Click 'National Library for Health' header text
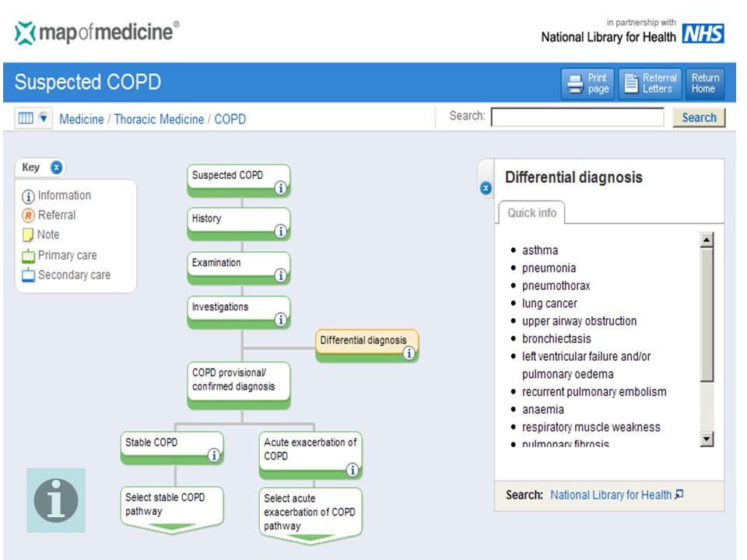 pos(608,37)
